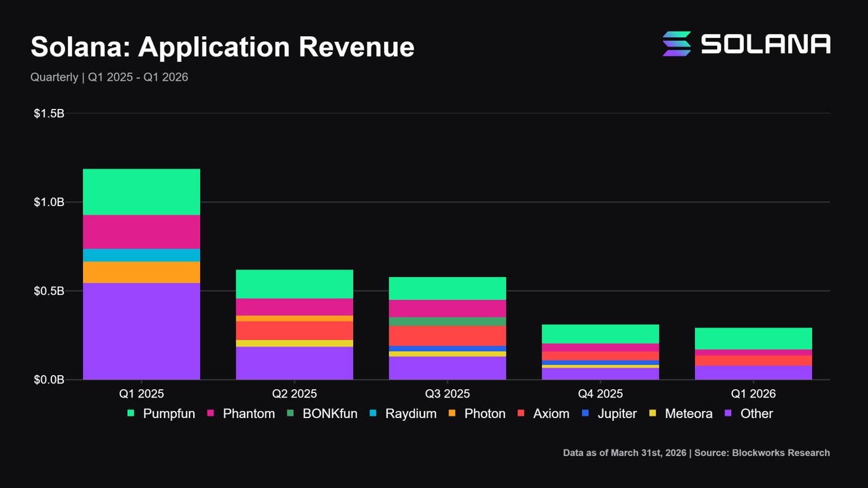Click the pink Phantom legend swatch
The width and height of the screenshot is (868, 488).
pos(211,413)
